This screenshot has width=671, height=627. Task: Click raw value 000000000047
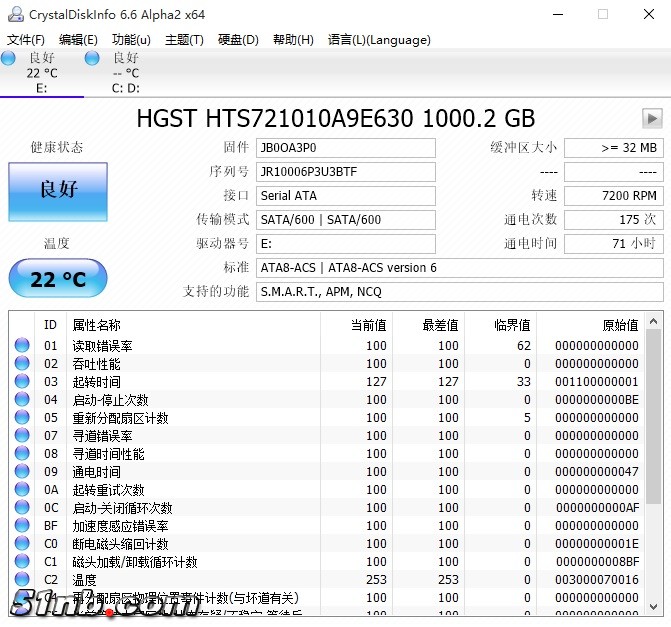coord(597,471)
